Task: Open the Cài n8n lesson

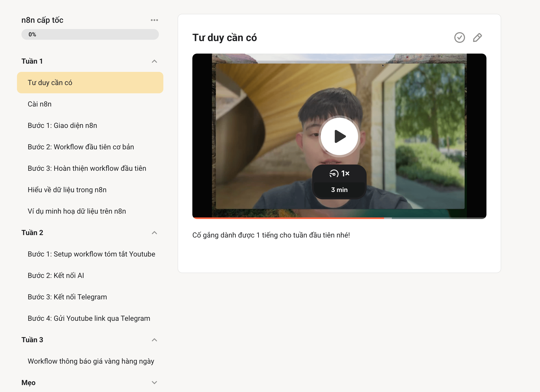Action: (39, 104)
